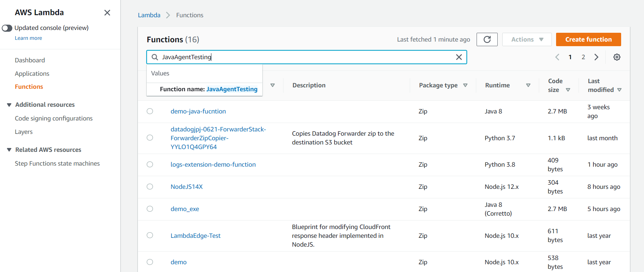This screenshot has width=644, height=272.
Task: Click the Create function button
Action: point(588,39)
